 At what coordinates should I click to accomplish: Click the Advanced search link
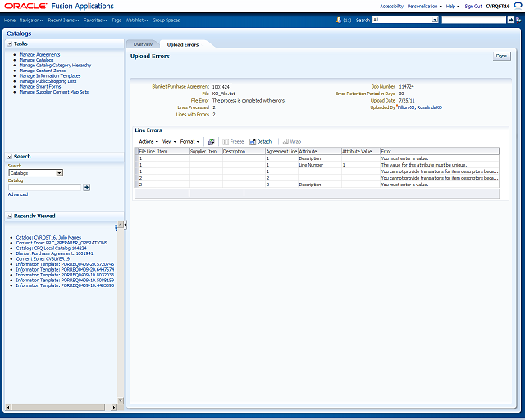coord(18,194)
